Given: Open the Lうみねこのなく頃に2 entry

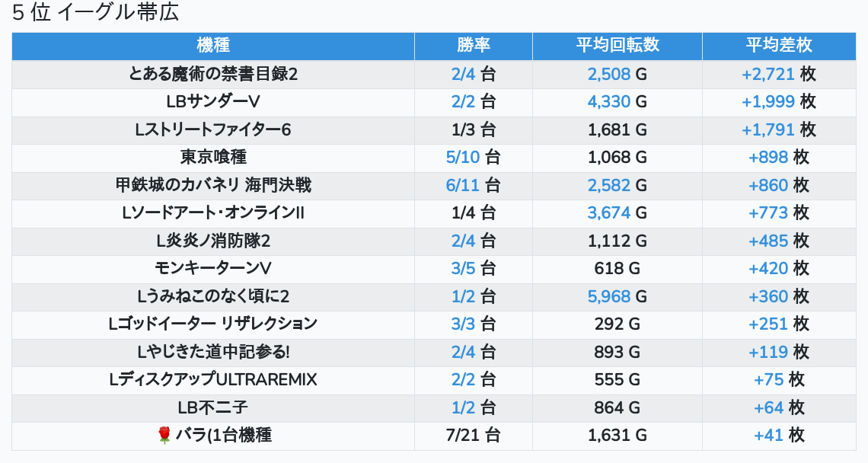Looking at the screenshot, I should click(x=213, y=296).
